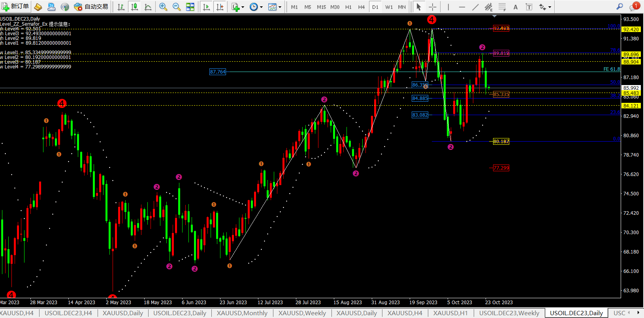Zoom in on the chart

(x=163, y=7)
